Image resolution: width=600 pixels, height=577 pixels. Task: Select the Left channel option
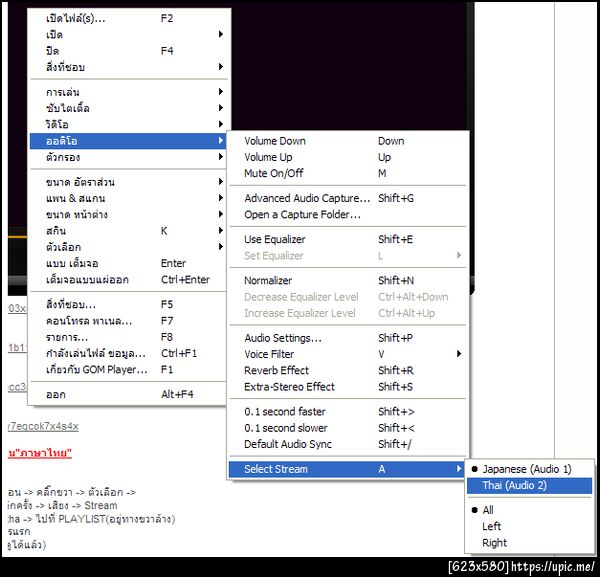[530, 526]
